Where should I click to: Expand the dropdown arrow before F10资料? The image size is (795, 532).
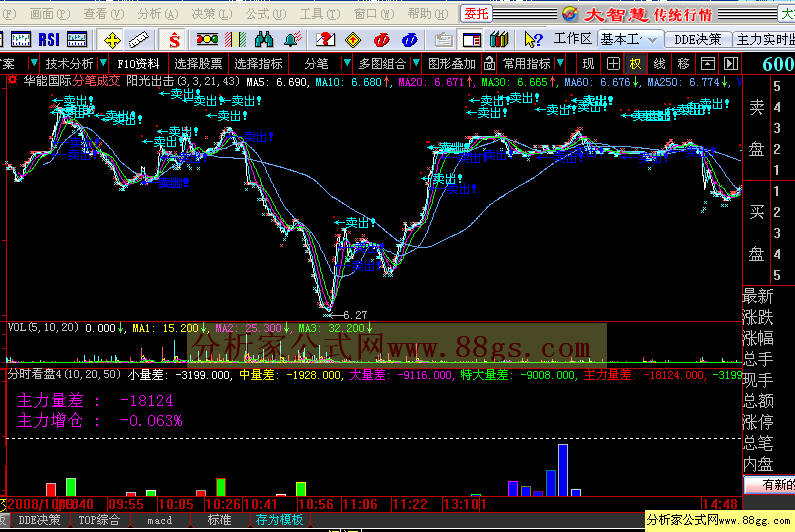(x=103, y=63)
